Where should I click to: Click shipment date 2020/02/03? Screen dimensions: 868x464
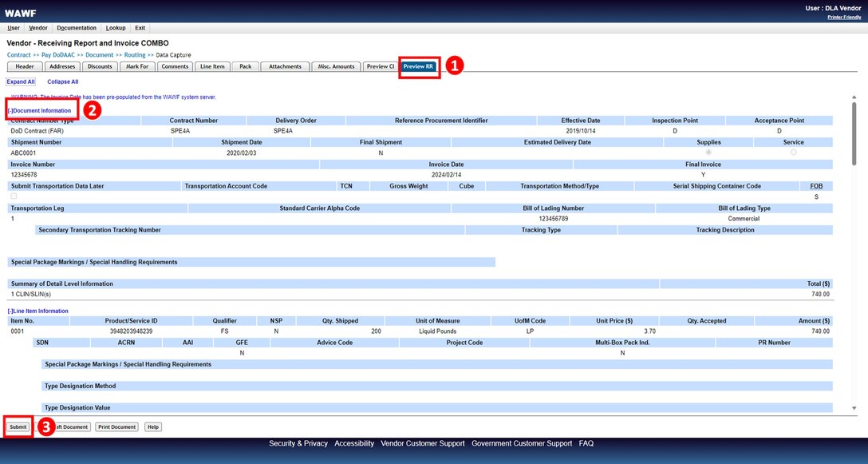(242, 153)
